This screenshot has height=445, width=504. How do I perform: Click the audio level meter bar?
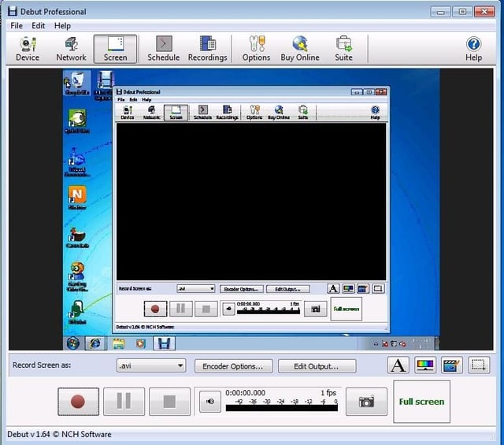[282, 408]
